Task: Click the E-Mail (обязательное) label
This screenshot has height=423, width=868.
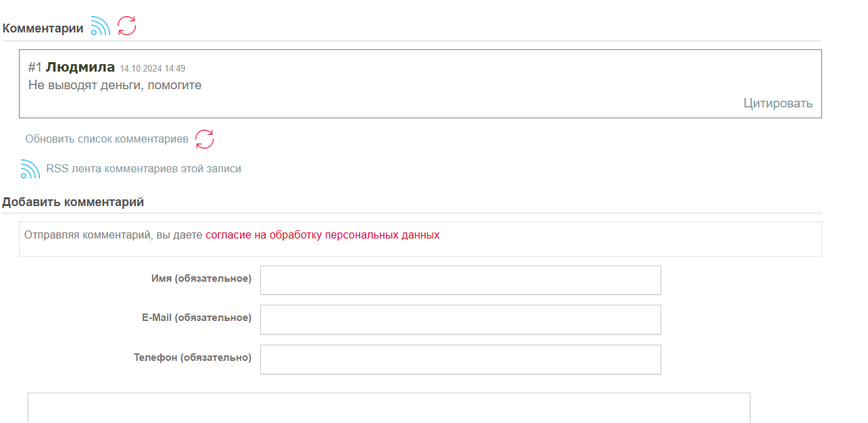Action: pos(197,318)
